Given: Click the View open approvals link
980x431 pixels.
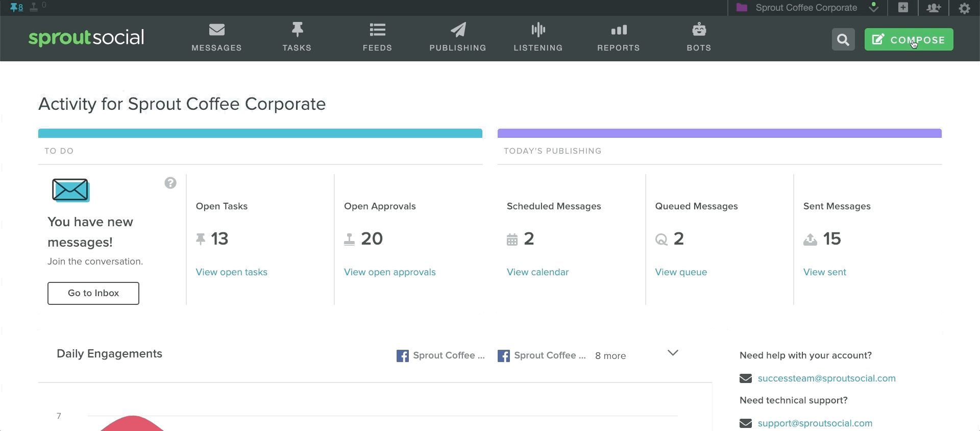Looking at the screenshot, I should point(390,272).
